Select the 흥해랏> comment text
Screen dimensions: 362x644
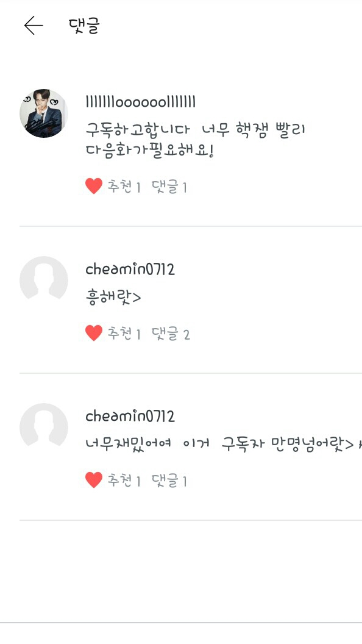click(x=113, y=298)
